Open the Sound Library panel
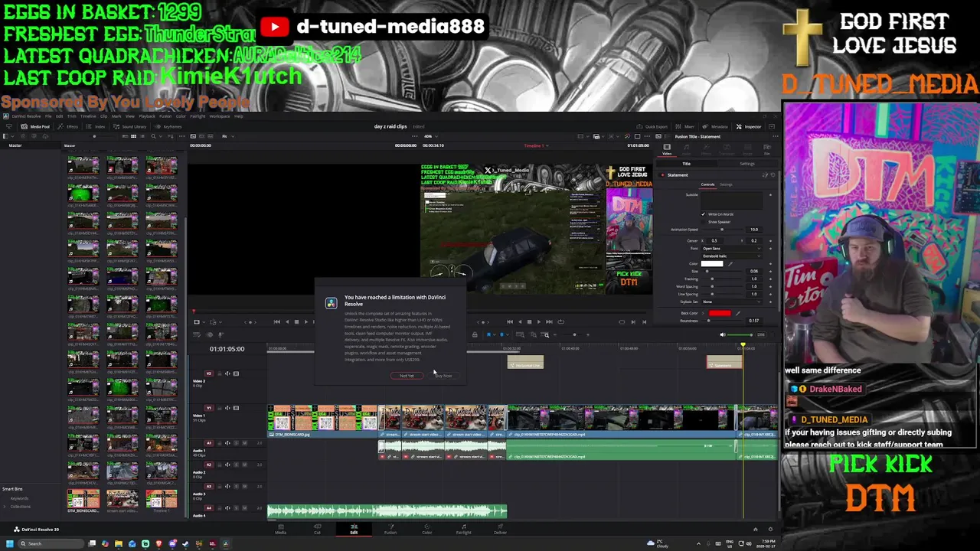 click(x=129, y=126)
